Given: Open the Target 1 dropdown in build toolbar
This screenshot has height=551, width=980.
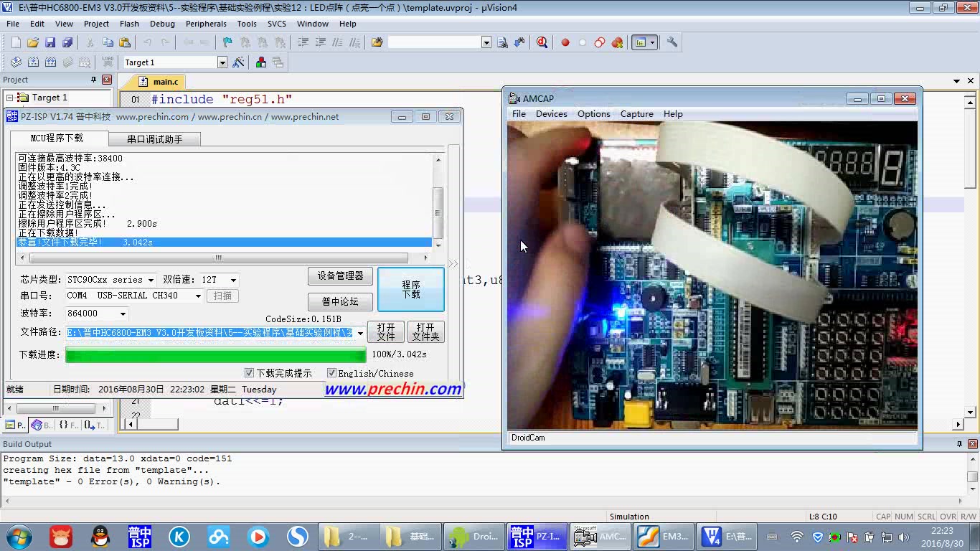Looking at the screenshot, I should click(222, 62).
